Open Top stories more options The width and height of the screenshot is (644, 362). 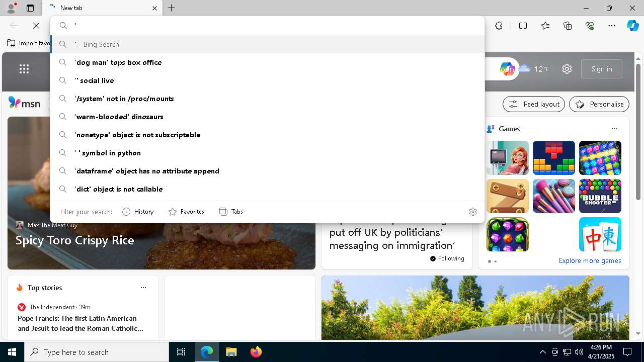(x=143, y=288)
